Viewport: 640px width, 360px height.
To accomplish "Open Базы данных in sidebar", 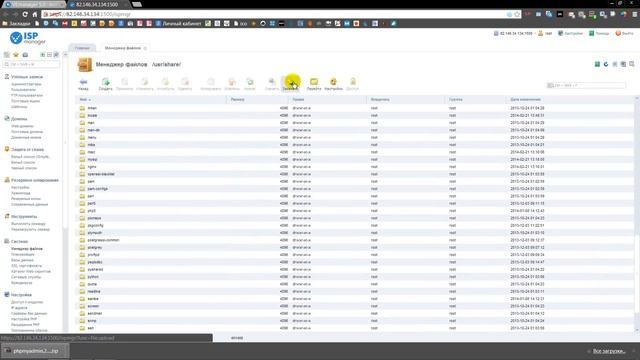I will pyautogui.click(x=22, y=260).
